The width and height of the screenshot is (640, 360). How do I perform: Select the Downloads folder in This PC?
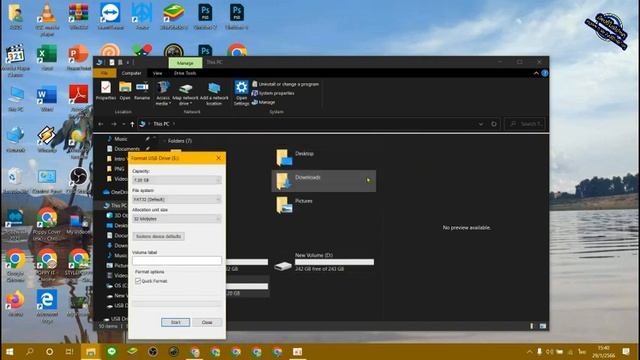click(324, 181)
